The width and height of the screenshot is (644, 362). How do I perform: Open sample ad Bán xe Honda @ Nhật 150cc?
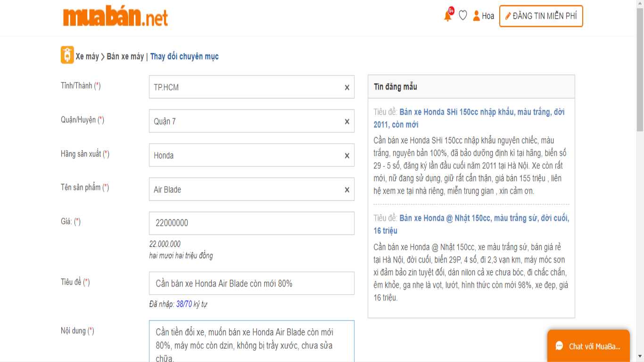471,224
